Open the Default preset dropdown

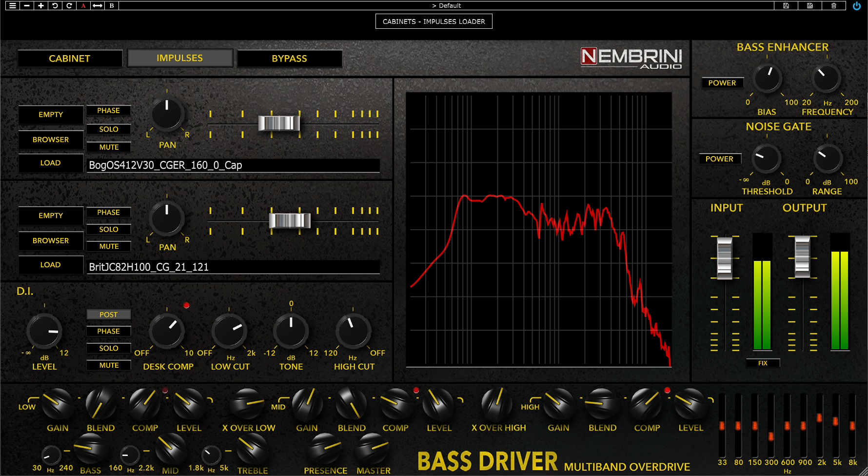pyautogui.click(x=446, y=6)
